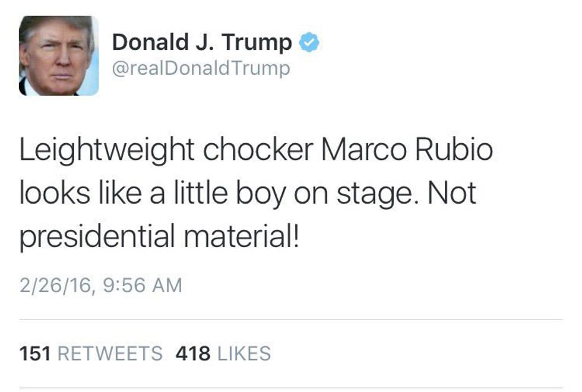Click the tweet timestamp 2/26/16, 9:56 AM

100,285
